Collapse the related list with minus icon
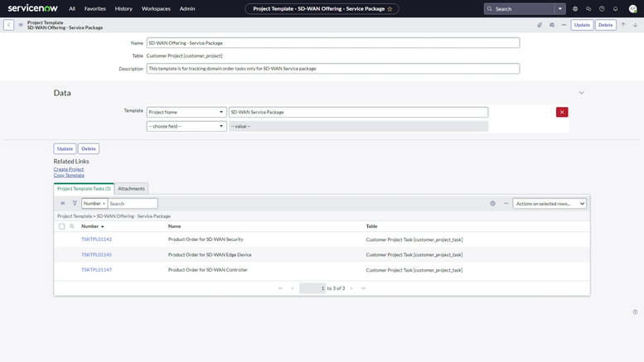644x362 pixels. (x=506, y=204)
